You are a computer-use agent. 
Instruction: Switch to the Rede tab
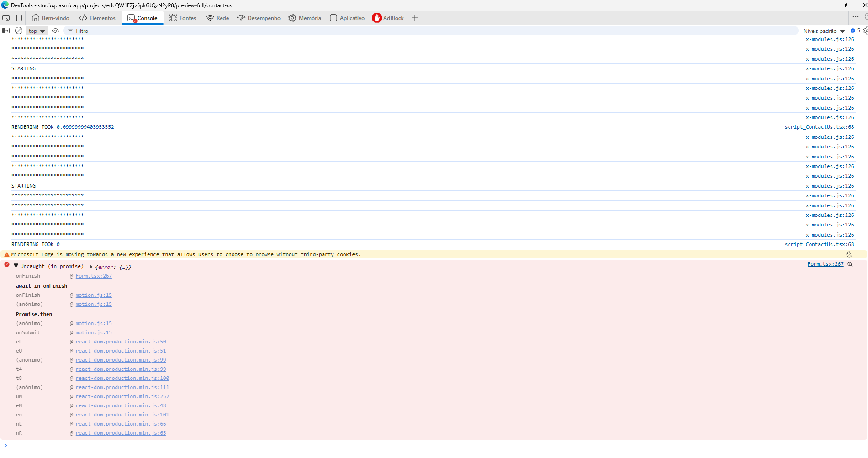click(x=217, y=18)
